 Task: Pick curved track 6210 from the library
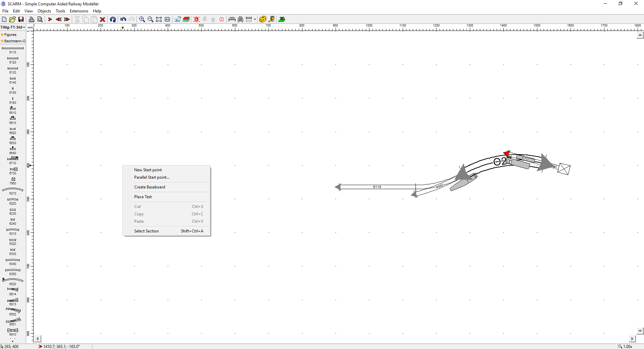[13, 191]
